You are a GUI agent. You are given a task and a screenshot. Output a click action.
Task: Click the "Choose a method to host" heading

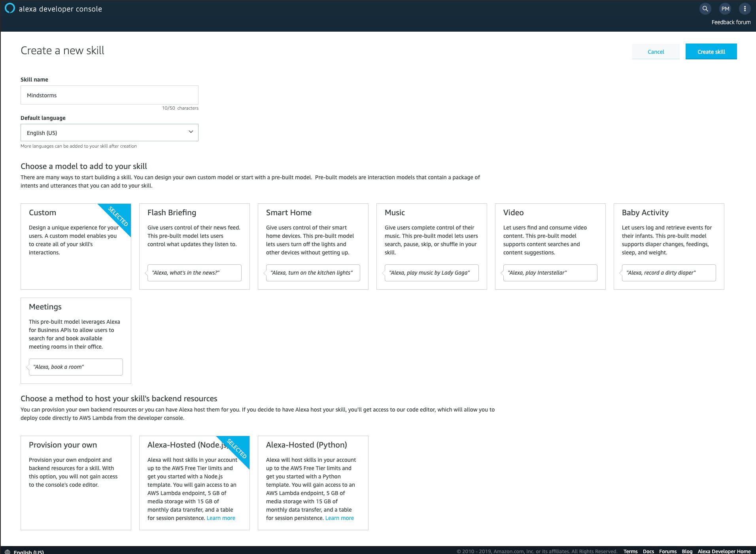coord(119,398)
